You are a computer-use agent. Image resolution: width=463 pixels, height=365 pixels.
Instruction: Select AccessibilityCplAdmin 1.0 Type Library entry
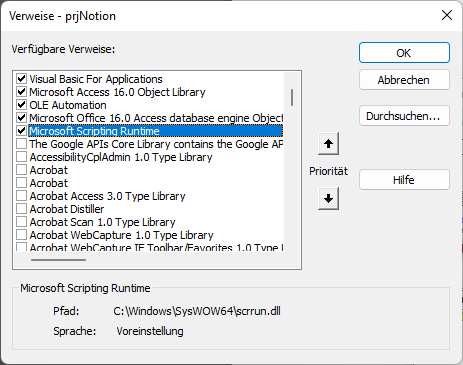121,157
